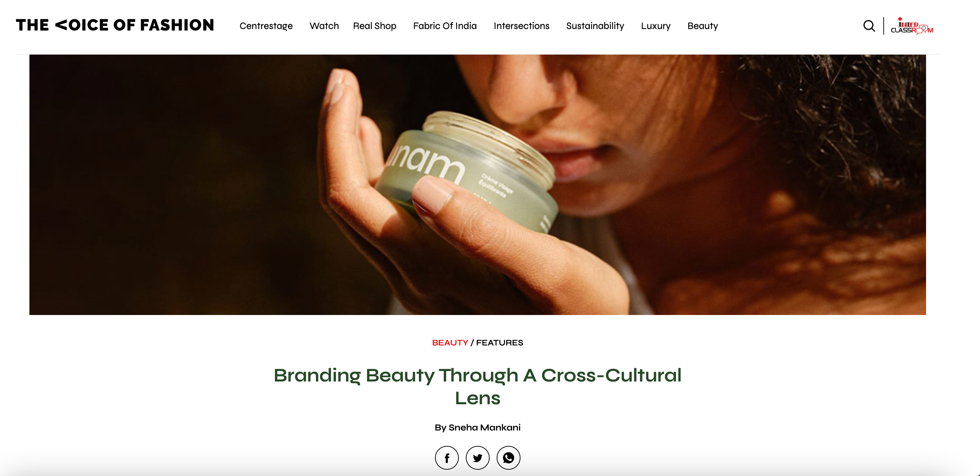Click the FEATURES breadcrumb link
The image size is (980, 476).
coord(499,343)
